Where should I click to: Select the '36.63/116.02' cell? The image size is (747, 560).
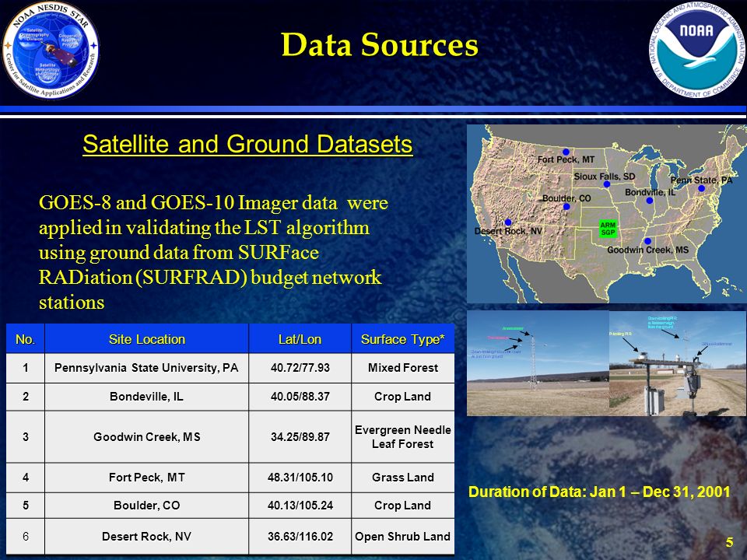pos(300,536)
